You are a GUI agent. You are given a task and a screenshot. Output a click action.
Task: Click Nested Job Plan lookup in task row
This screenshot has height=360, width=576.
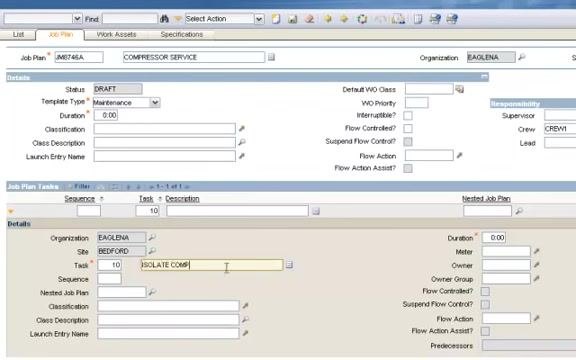pyautogui.click(x=519, y=211)
